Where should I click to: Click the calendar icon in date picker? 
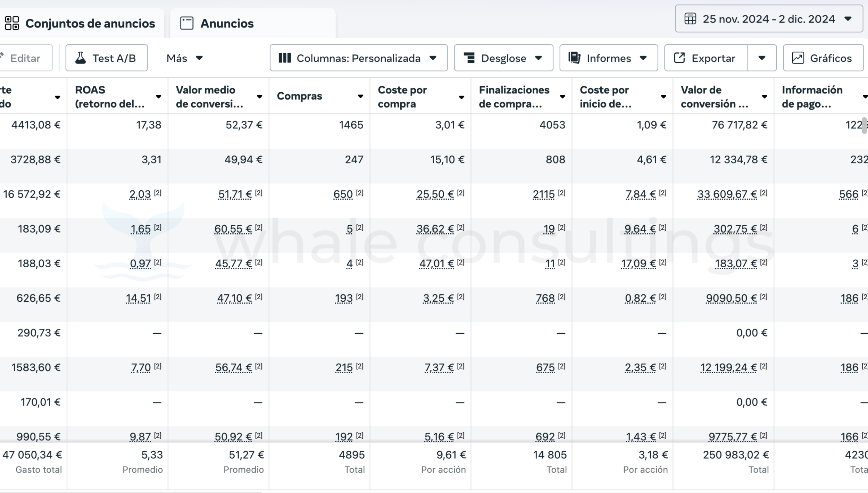[690, 19]
